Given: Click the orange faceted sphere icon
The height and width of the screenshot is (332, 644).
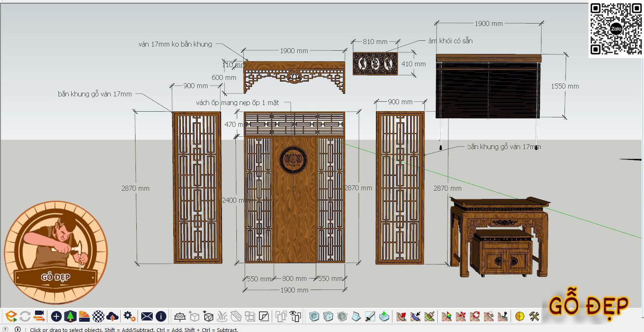Looking at the screenshot, I should click(520, 316).
